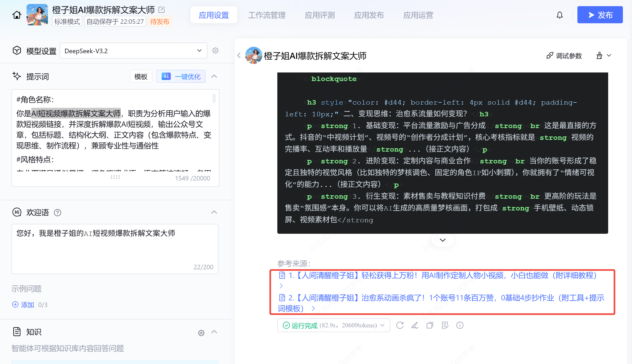
Task: Open model settings gear icon
Action: point(215,51)
